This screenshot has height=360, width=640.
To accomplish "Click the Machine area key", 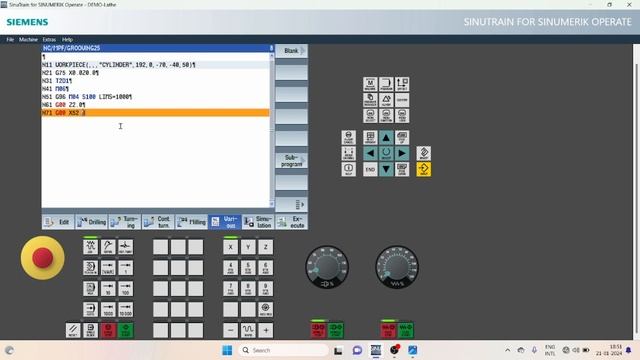I will coord(370,84).
